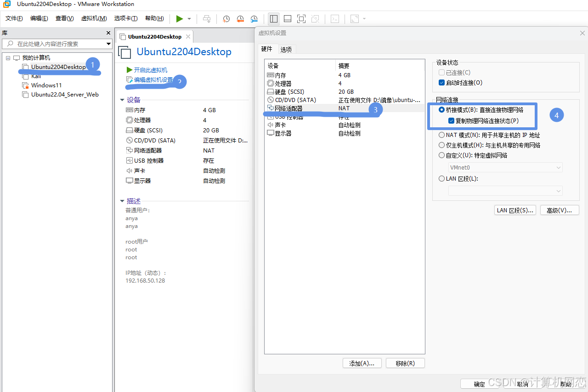Click the take snapshot clock icon
The width and height of the screenshot is (588, 392).
point(226,19)
